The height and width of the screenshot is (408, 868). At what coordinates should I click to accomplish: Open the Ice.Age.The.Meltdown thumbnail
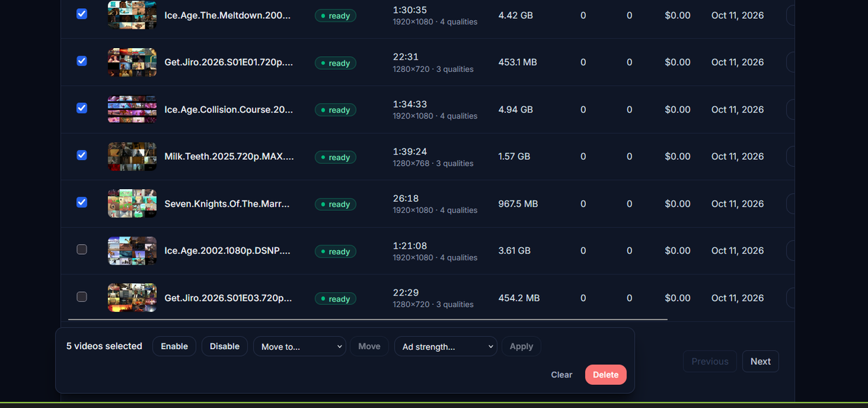tap(132, 15)
